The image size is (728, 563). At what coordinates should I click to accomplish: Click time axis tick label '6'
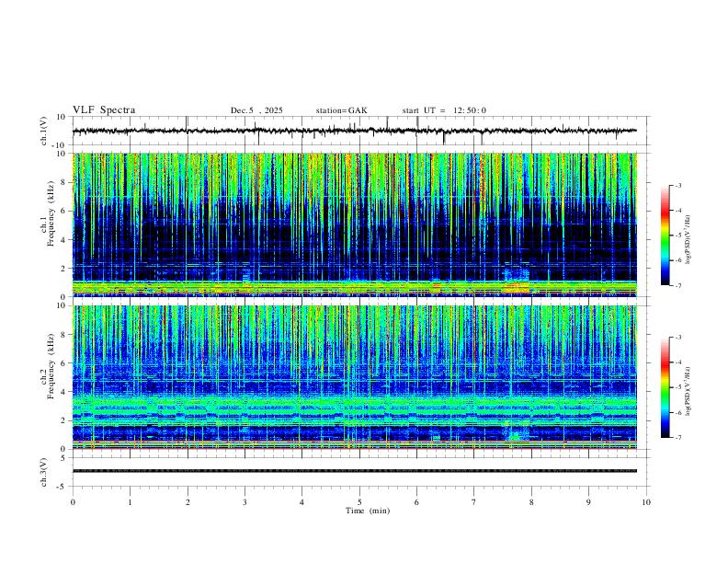[416, 502]
